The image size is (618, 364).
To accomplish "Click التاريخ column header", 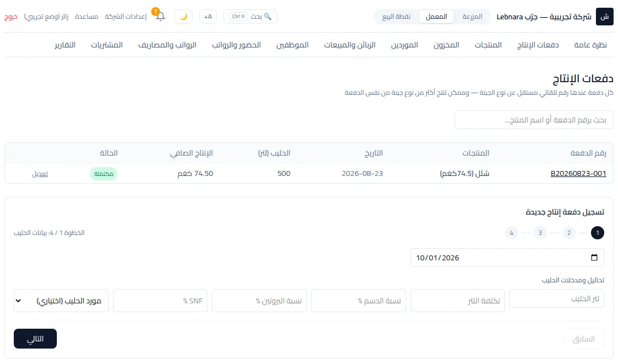I will pyautogui.click(x=372, y=153).
